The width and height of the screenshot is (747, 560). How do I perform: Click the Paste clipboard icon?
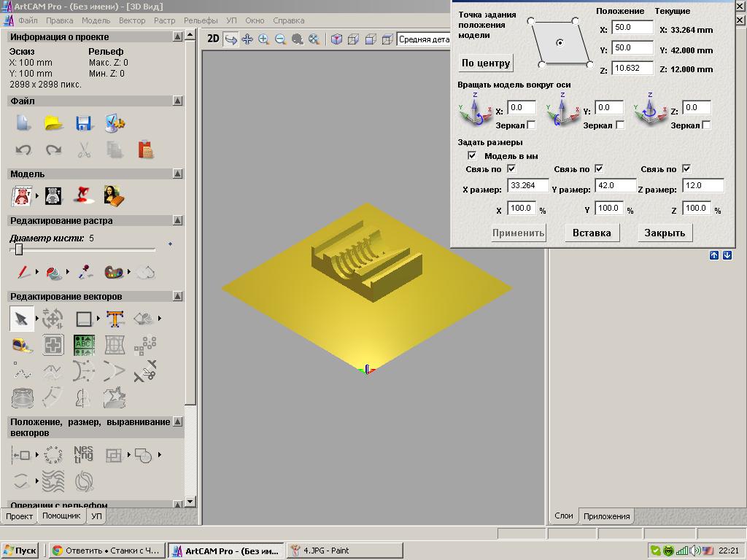[x=146, y=149]
